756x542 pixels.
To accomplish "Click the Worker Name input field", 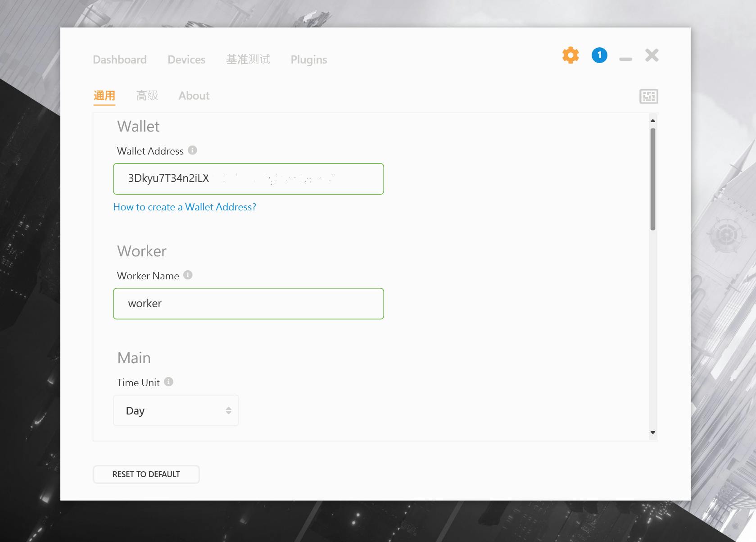I will point(249,304).
